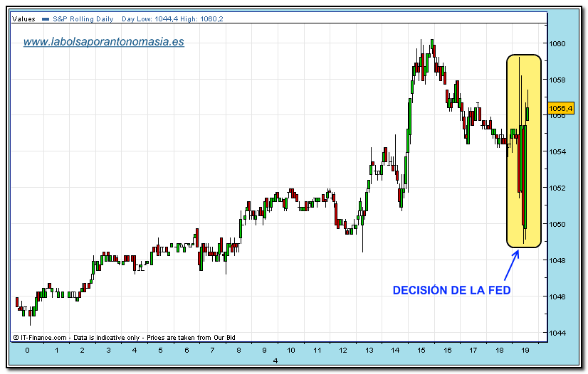Click hour 13 on the time axis
The width and height of the screenshot is (588, 374).
pyautogui.click(x=369, y=351)
